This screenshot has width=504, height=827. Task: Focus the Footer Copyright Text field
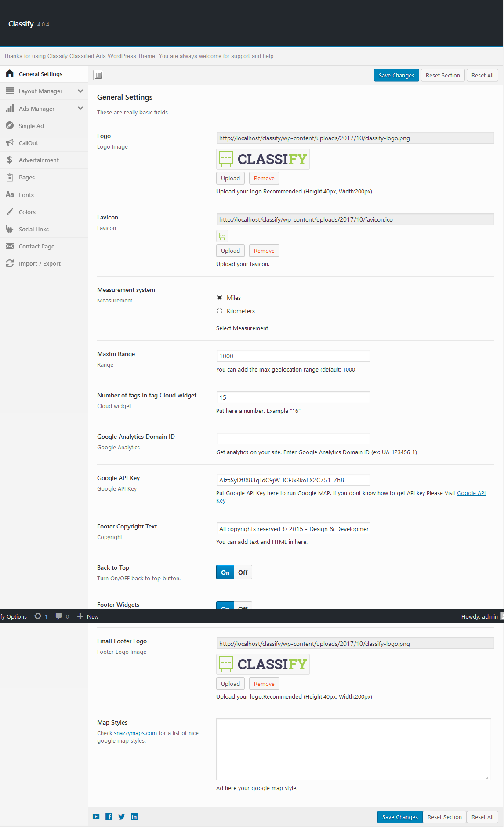[x=294, y=528]
